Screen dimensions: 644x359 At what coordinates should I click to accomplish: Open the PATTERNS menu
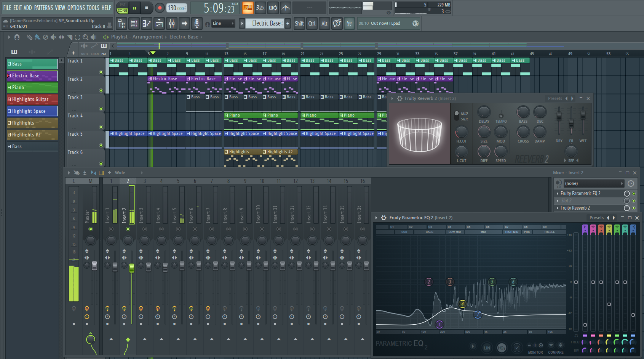tap(43, 8)
